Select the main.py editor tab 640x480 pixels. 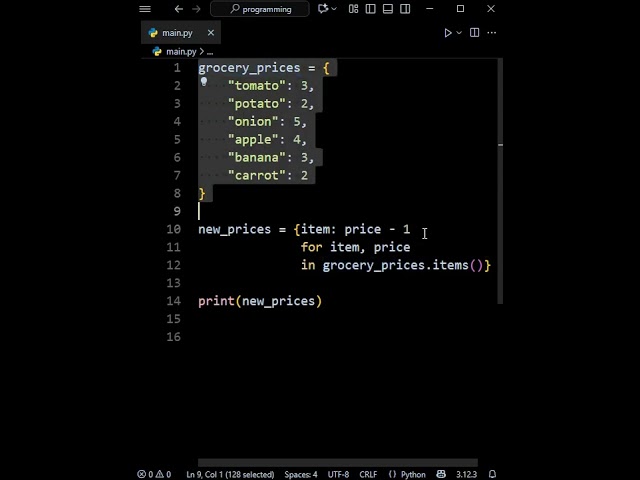tap(181, 33)
